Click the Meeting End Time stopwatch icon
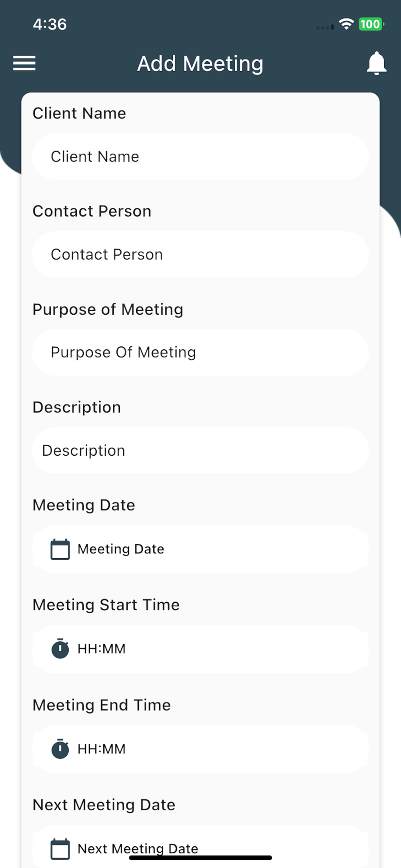 tap(60, 749)
